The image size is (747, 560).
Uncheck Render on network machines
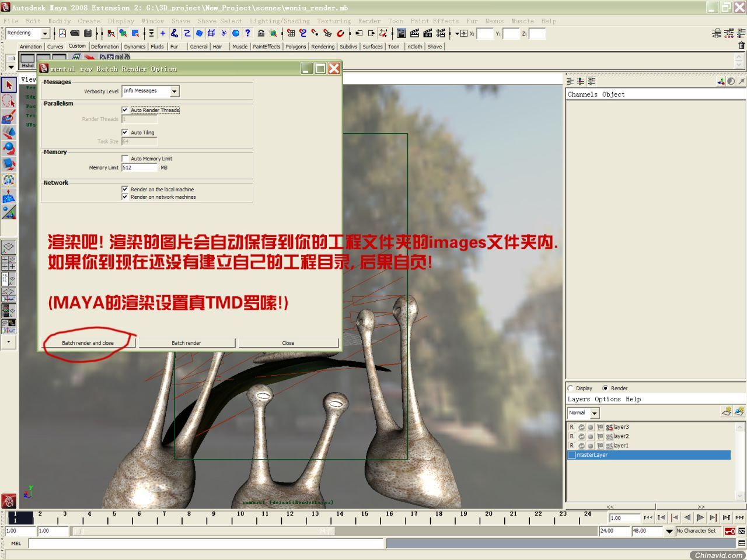[x=125, y=197]
